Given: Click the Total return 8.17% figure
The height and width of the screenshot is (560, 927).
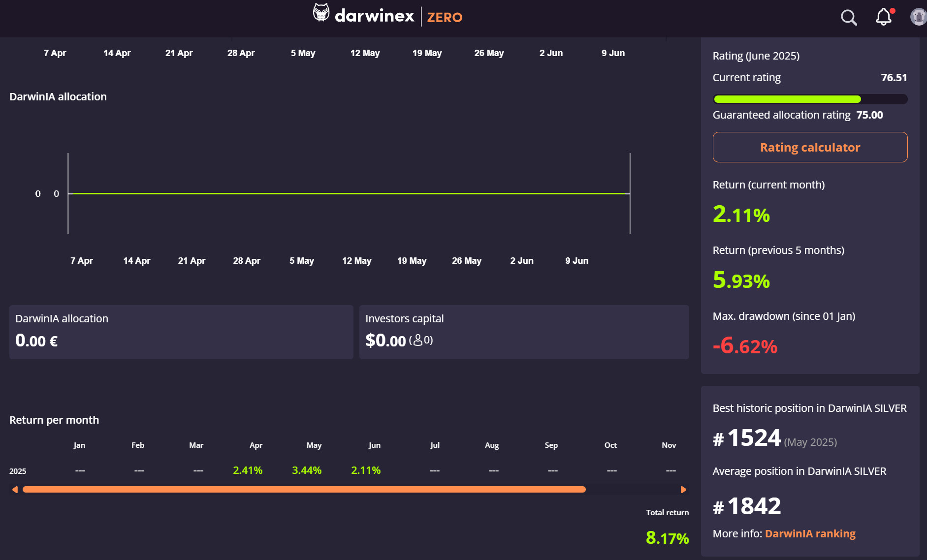Looking at the screenshot, I should coord(667,538).
